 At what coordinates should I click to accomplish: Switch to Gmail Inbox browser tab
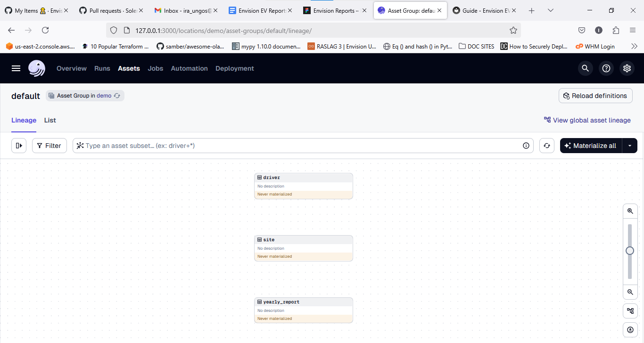pos(185,10)
